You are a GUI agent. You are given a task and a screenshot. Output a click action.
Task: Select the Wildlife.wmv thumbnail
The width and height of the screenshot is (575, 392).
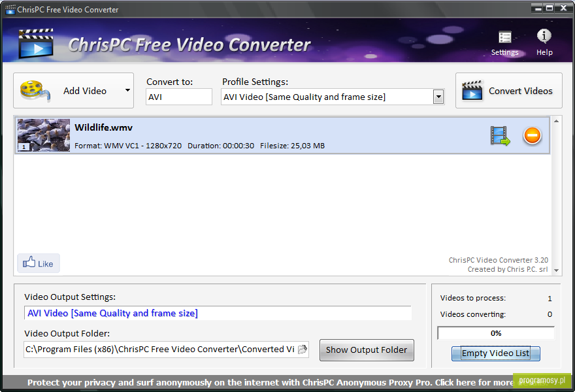click(44, 135)
